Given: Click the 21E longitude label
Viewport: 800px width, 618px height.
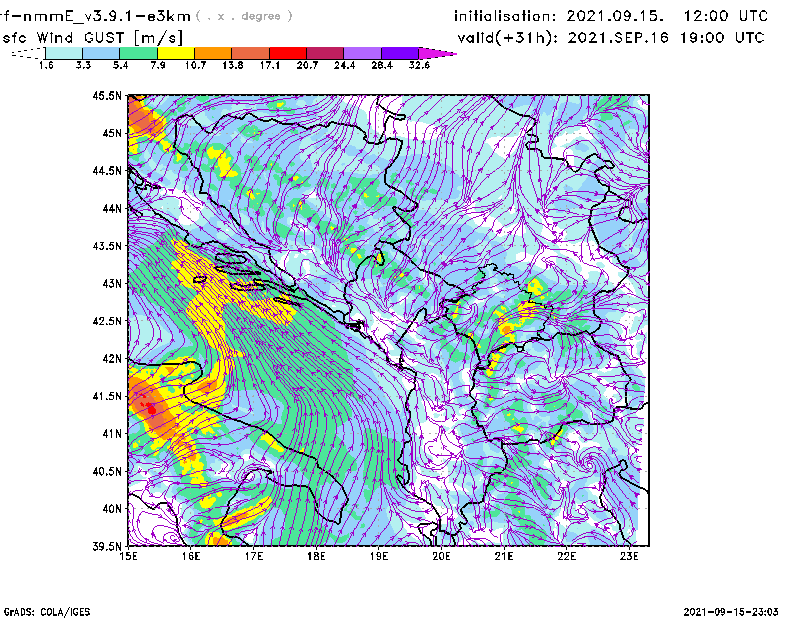Looking at the screenshot, I should click(x=504, y=556).
